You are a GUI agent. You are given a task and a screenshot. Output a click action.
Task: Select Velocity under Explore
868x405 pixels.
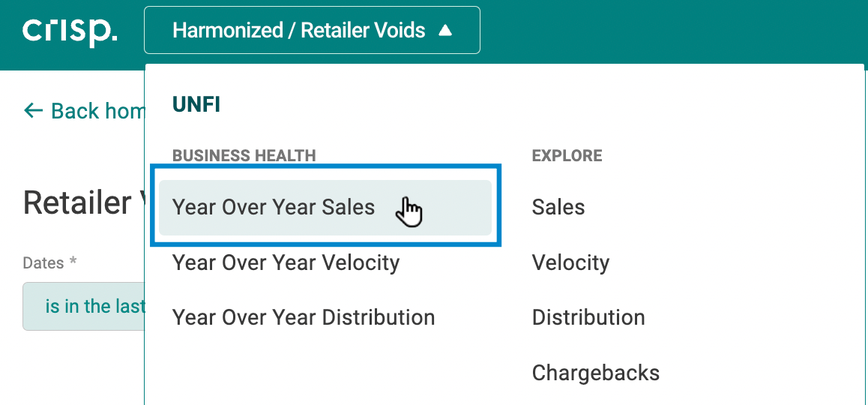[570, 262]
